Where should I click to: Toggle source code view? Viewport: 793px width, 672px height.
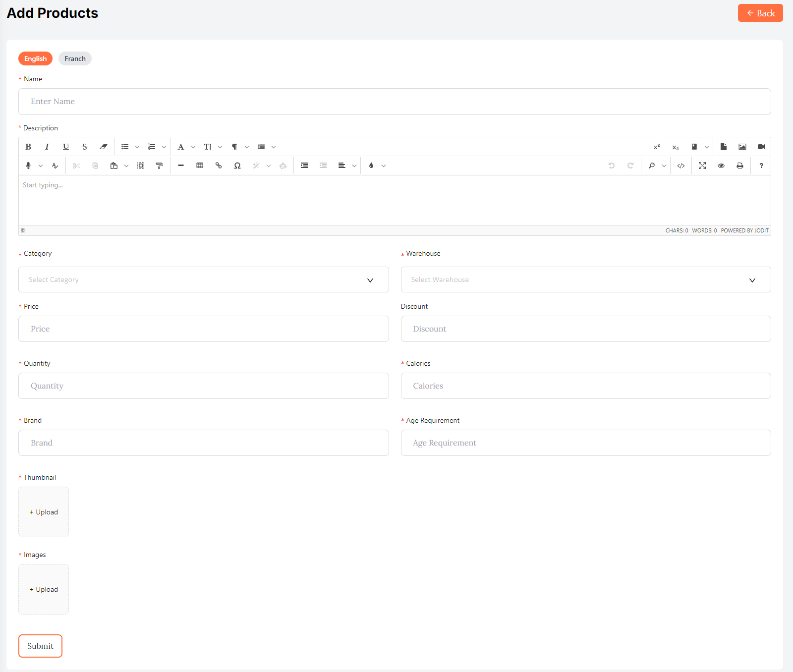681,166
